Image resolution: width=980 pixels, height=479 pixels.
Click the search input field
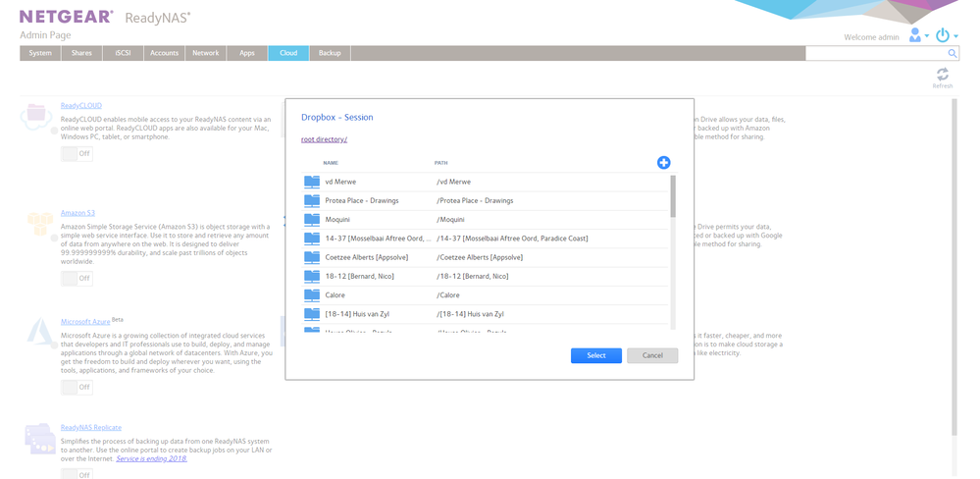point(875,54)
